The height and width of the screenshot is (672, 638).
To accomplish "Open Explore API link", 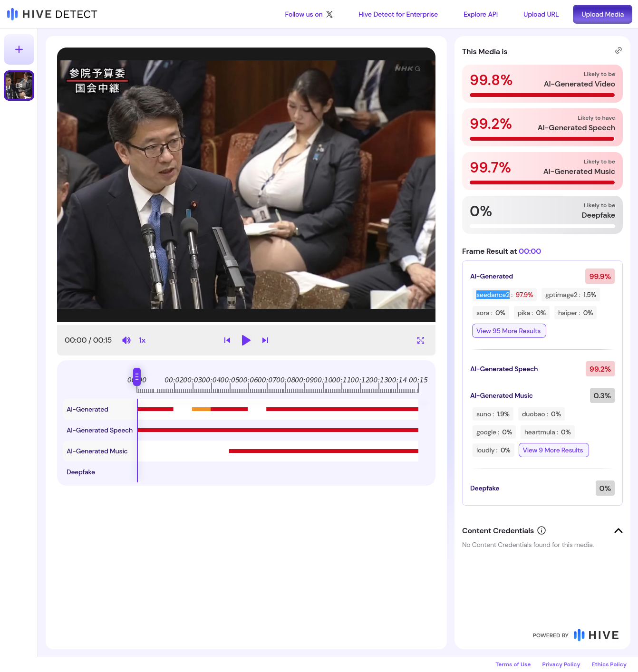I will 481,14.
